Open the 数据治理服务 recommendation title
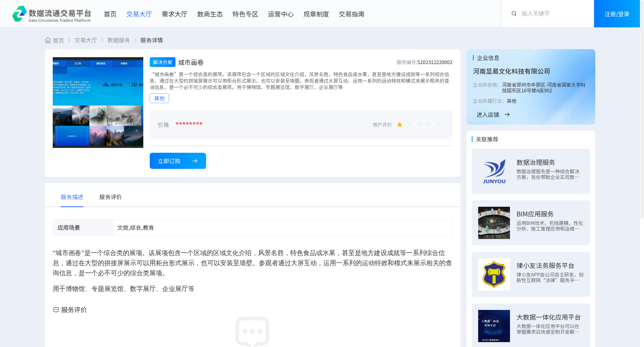Screen dimensions: 644x347 pyautogui.click(x=536, y=162)
